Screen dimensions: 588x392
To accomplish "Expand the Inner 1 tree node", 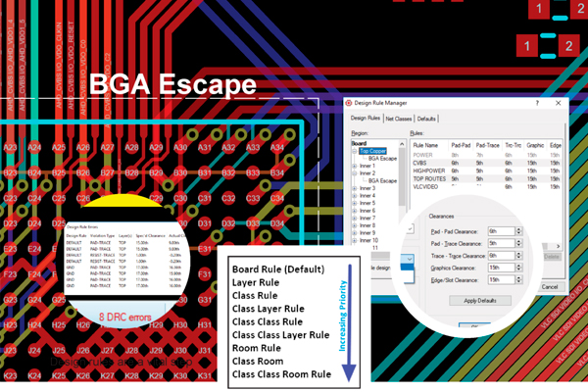I will pyautogui.click(x=355, y=166).
